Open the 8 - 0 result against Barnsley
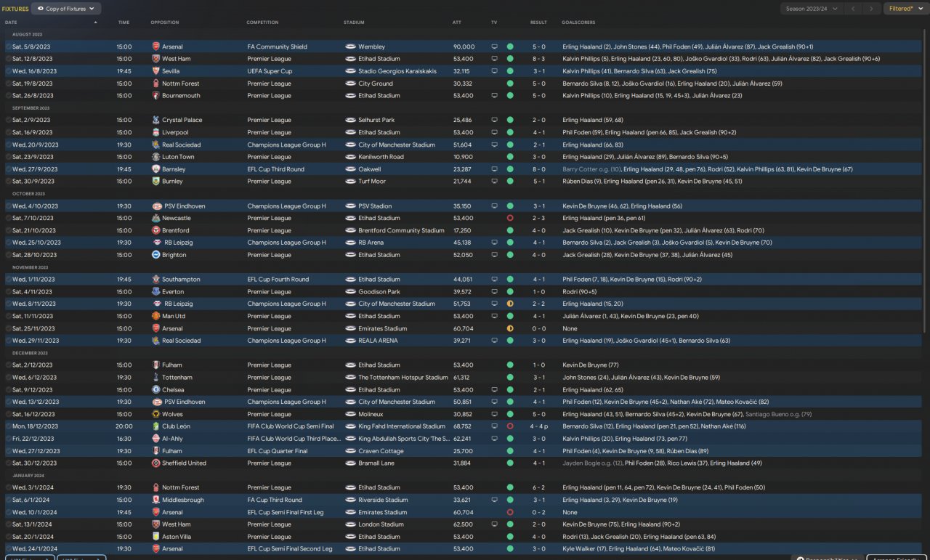This screenshot has height=560, width=930. [x=538, y=169]
